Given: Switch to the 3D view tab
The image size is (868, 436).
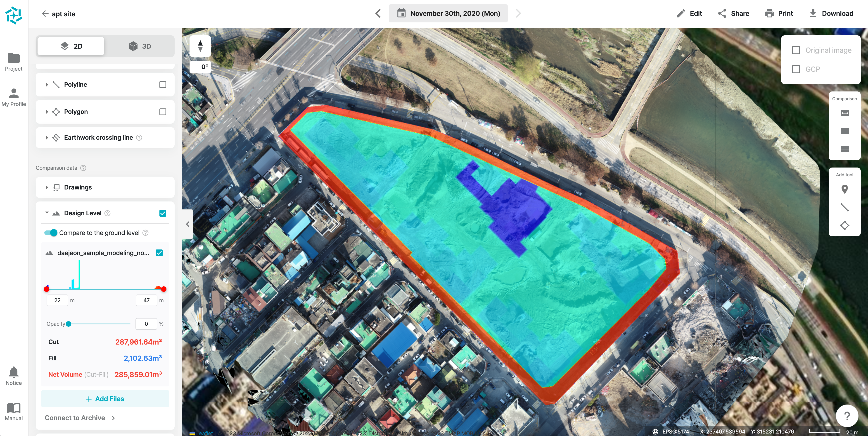Looking at the screenshot, I should tap(140, 46).
